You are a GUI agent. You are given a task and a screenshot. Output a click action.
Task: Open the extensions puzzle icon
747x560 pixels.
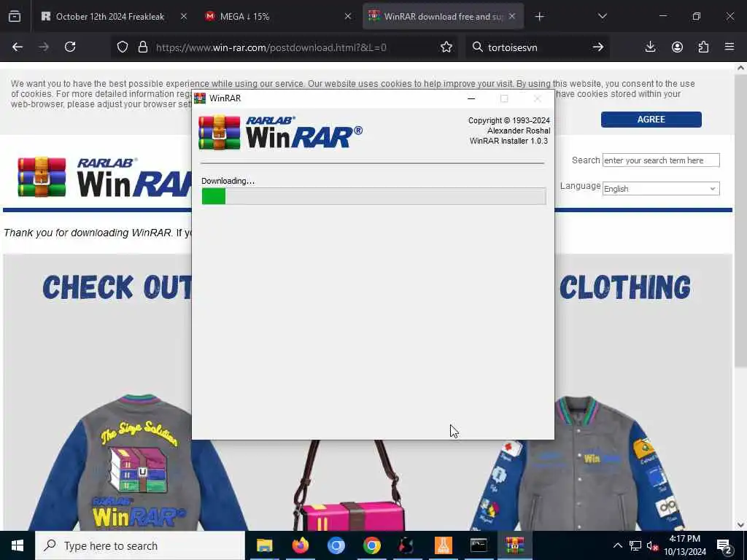tap(703, 47)
